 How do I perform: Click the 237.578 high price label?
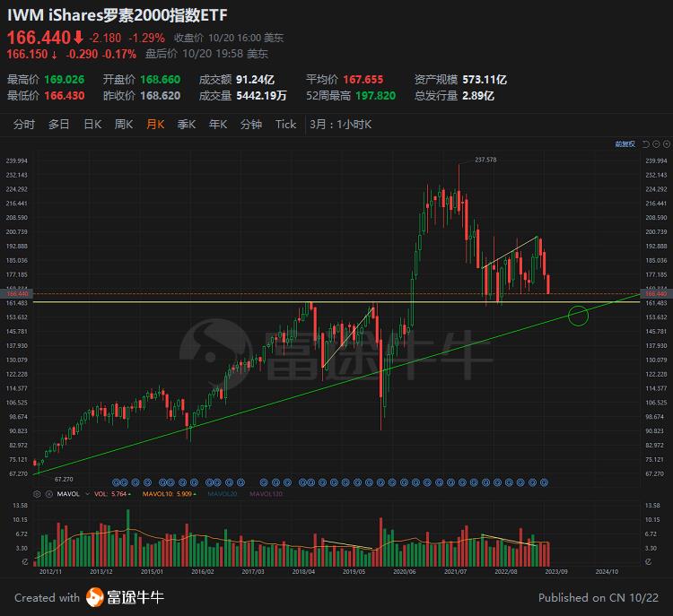(x=485, y=160)
